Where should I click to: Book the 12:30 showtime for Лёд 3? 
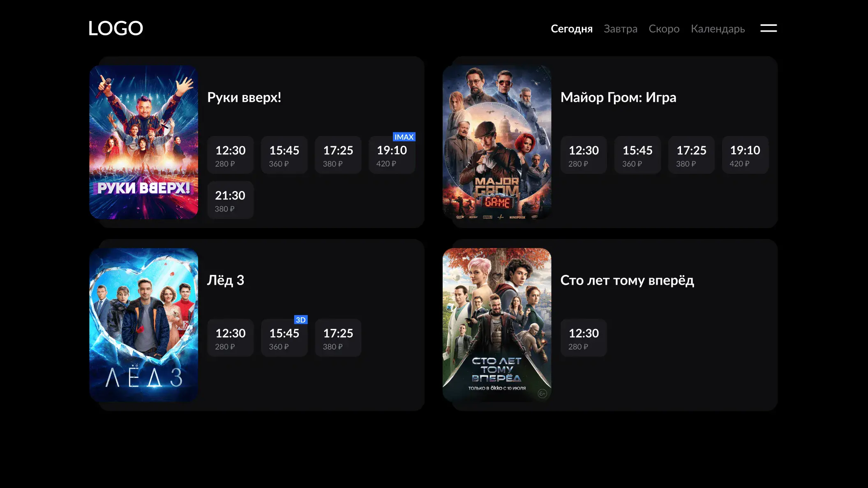[231, 338]
